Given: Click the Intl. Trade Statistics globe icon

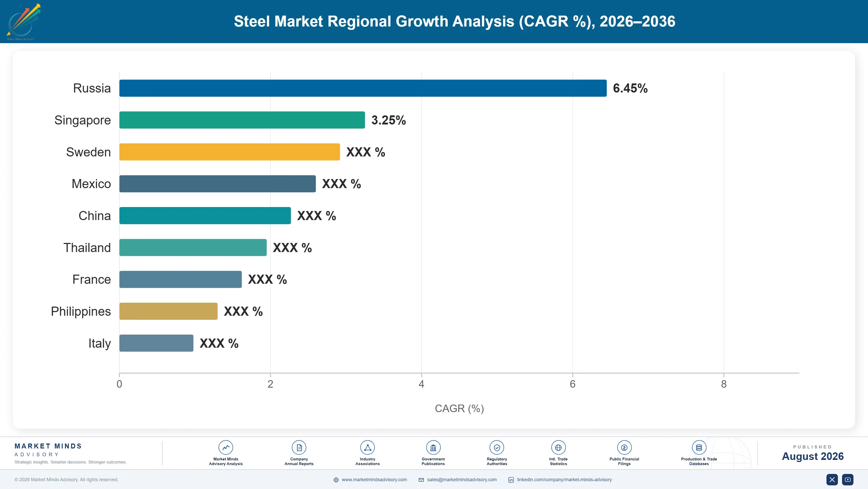Looking at the screenshot, I should pos(558,447).
